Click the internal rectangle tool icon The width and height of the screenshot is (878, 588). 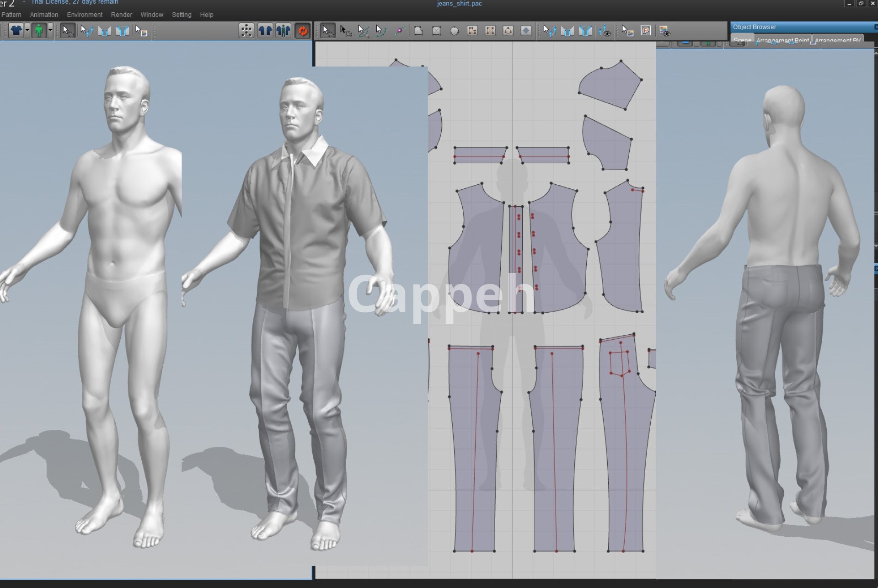[x=490, y=31]
